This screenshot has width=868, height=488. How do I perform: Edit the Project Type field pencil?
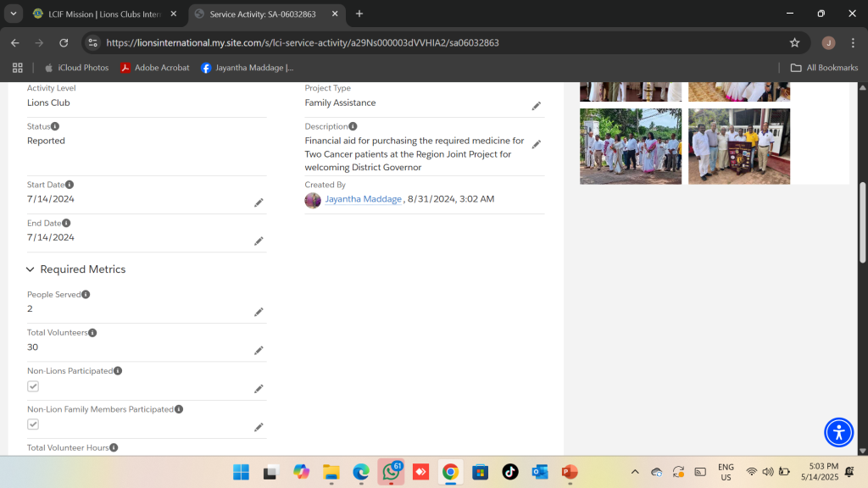(x=537, y=106)
